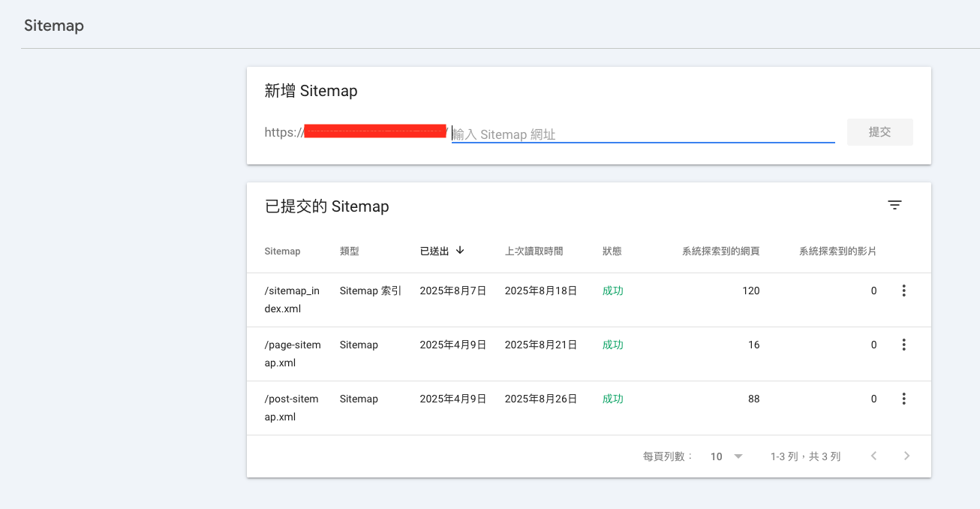
Task: Expand the rows per page dropdown
Action: pos(726,456)
